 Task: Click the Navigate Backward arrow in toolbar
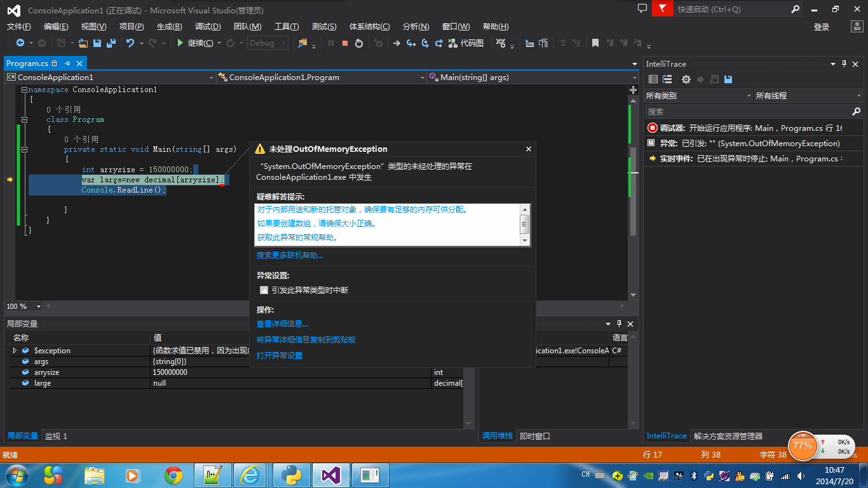pos(20,43)
